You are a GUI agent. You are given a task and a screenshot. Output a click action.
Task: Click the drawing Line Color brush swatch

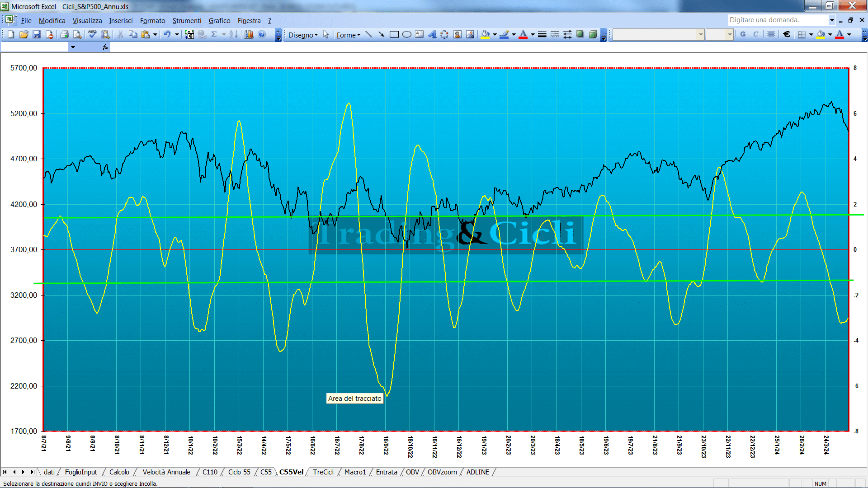pyautogui.click(x=505, y=35)
